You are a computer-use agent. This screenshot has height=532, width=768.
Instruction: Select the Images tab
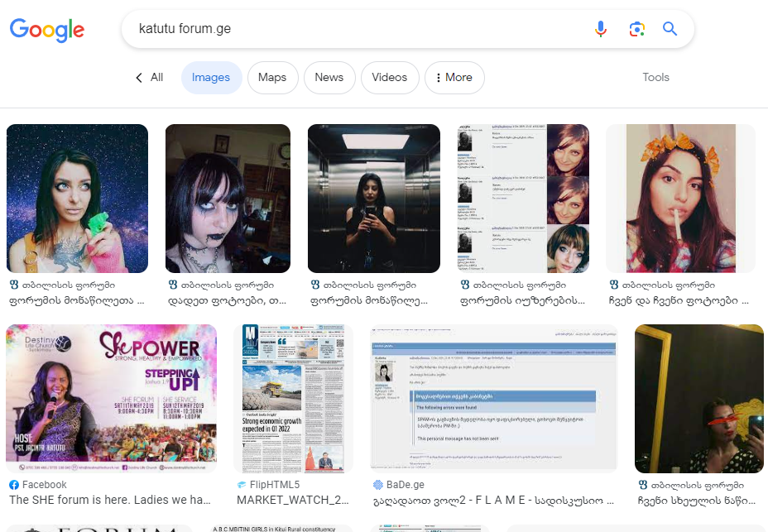[x=211, y=78]
